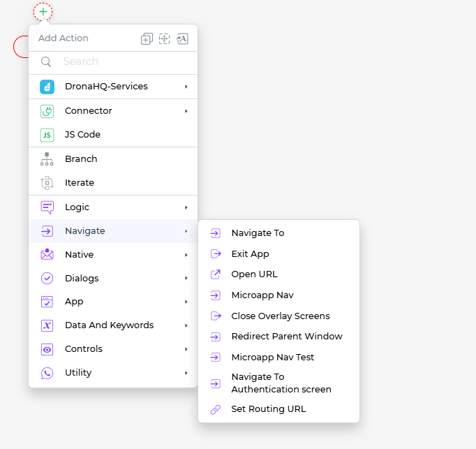Click the Native envelope icon
Image resolution: width=476 pixels, height=449 pixels.
(x=47, y=254)
